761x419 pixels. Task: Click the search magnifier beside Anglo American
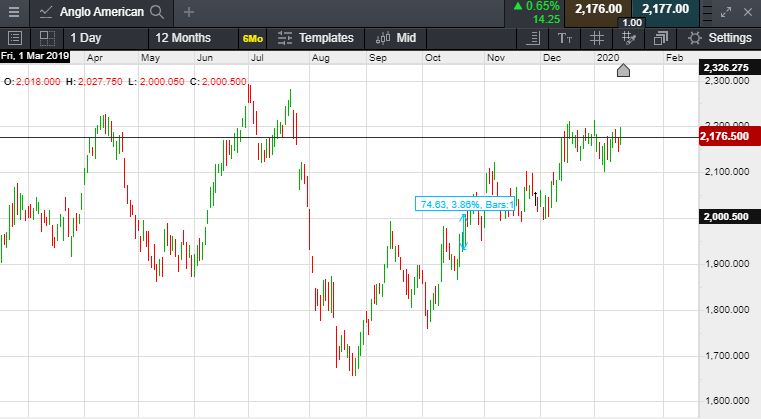coord(157,12)
